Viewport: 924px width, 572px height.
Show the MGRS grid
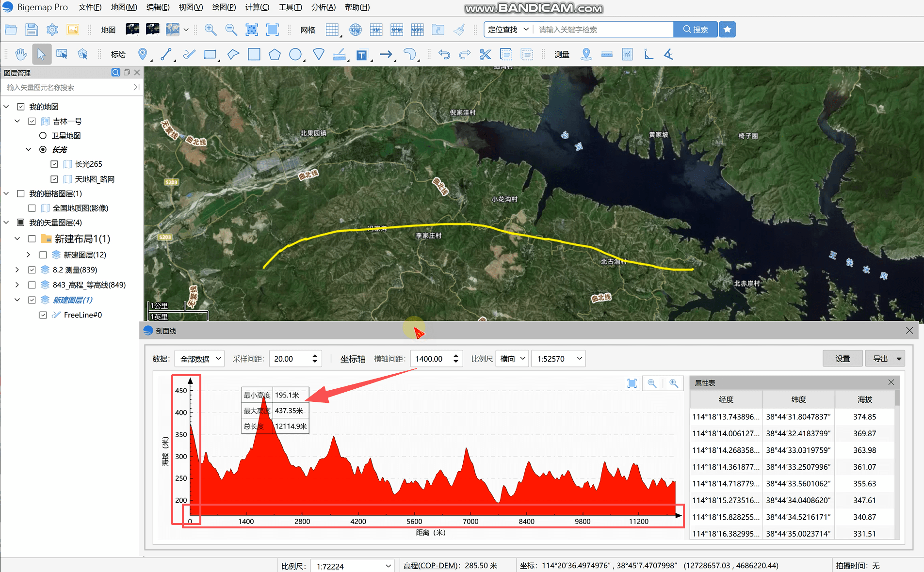pyautogui.click(x=417, y=30)
